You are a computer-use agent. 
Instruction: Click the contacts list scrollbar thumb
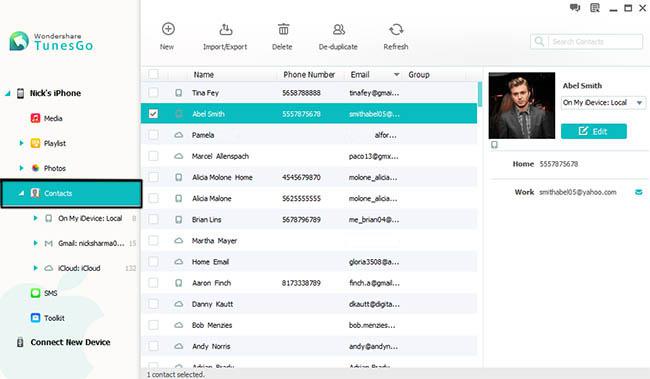pos(480,94)
